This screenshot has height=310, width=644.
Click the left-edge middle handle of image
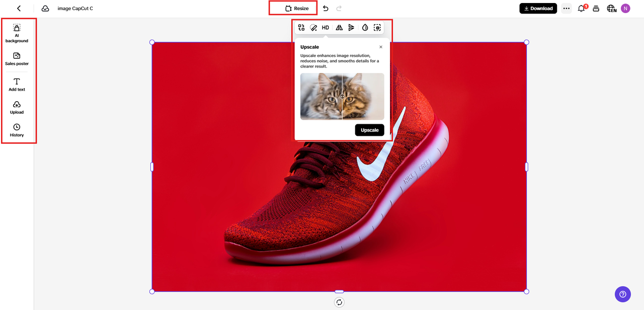(152, 167)
